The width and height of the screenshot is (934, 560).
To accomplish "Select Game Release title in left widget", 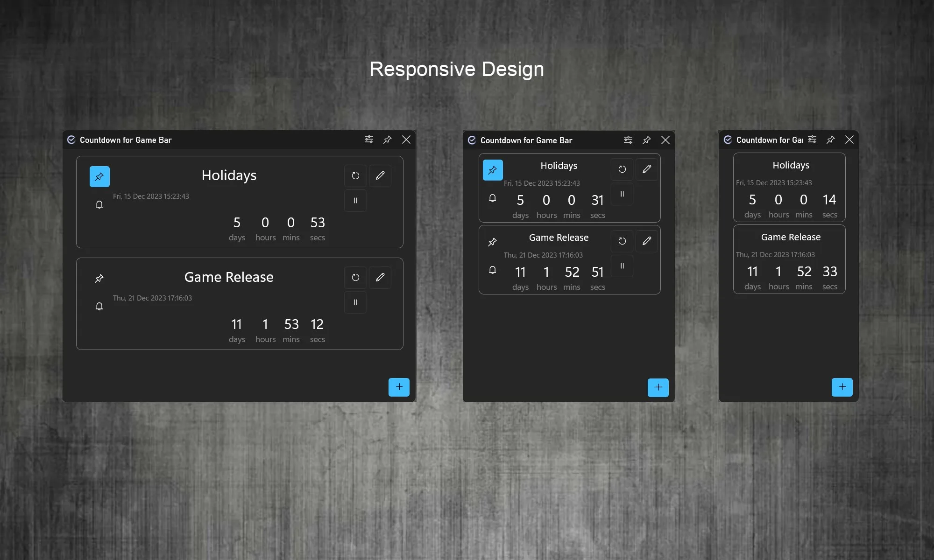I will [x=229, y=277].
